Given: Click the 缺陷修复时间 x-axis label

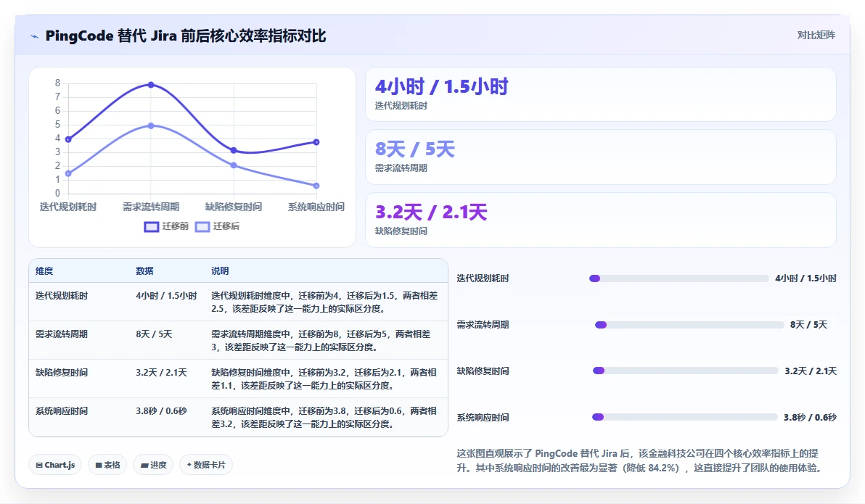Looking at the screenshot, I should pyautogui.click(x=234, y=207).
